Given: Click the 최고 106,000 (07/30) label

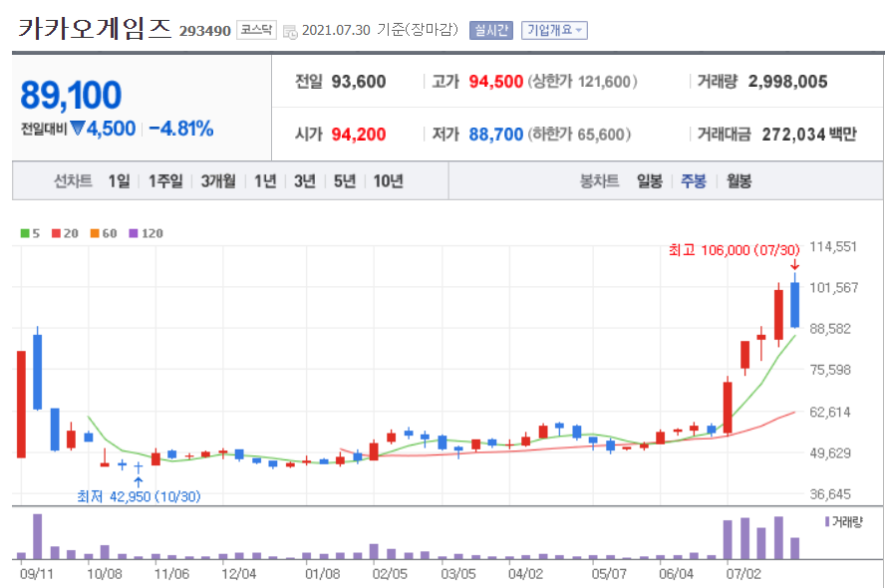Looking at the screenshot, I should point(735,250).
